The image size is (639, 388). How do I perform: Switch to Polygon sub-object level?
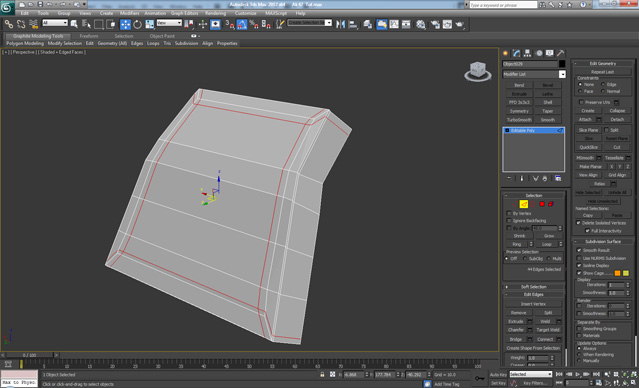point(542,204)
